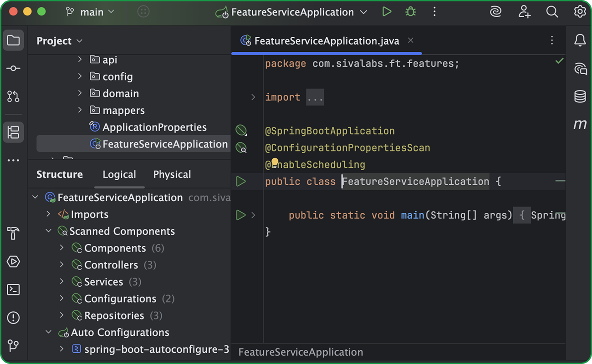The height and width of the screenshot is (364, 592).
Task: Click the package com.sivalabs.ft.features line
Action: point(362,63)
